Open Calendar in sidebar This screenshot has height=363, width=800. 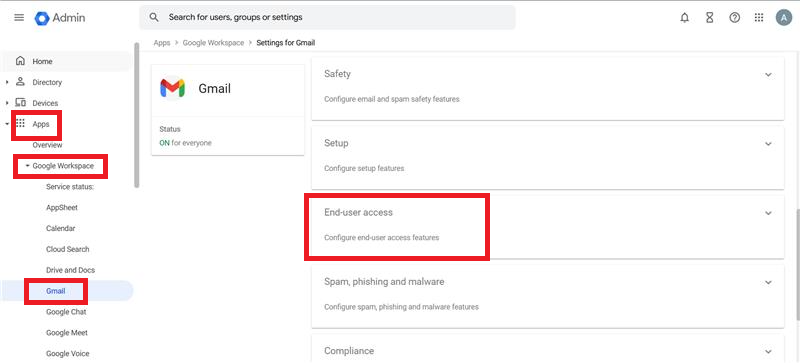pos(60,228)
